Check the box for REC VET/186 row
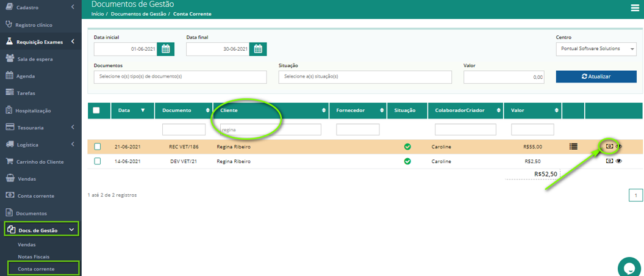The height and width of the screenshot is (276, 644). click(98, 147)
